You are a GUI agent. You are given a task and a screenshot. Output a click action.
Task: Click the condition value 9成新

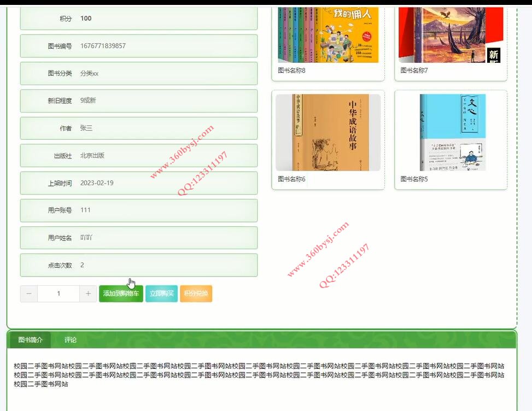pyautogui.click(x=88, y=101)
